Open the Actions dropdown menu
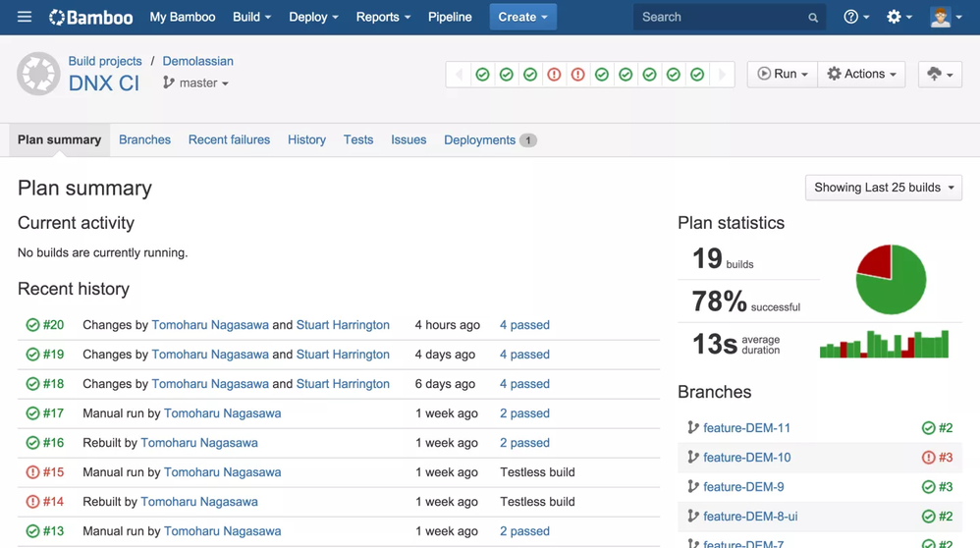Viewport: 980px width, 548px height. (861, 75)
